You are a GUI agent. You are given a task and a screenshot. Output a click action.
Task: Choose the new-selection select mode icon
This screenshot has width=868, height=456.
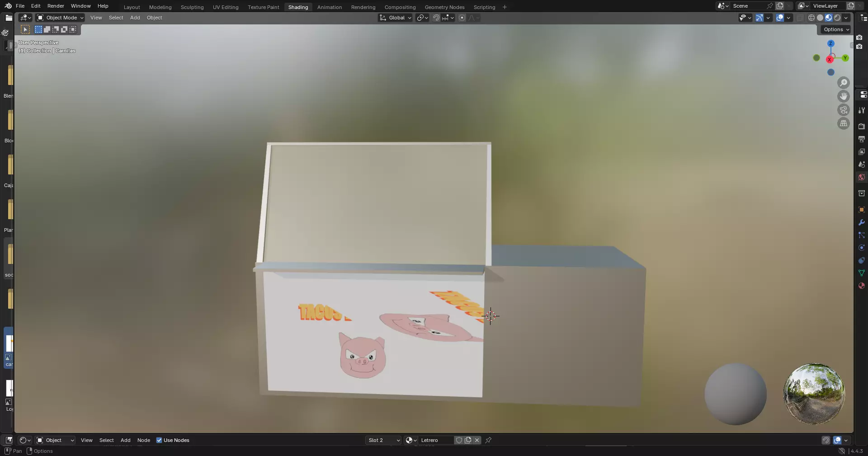tap(38, 29)
